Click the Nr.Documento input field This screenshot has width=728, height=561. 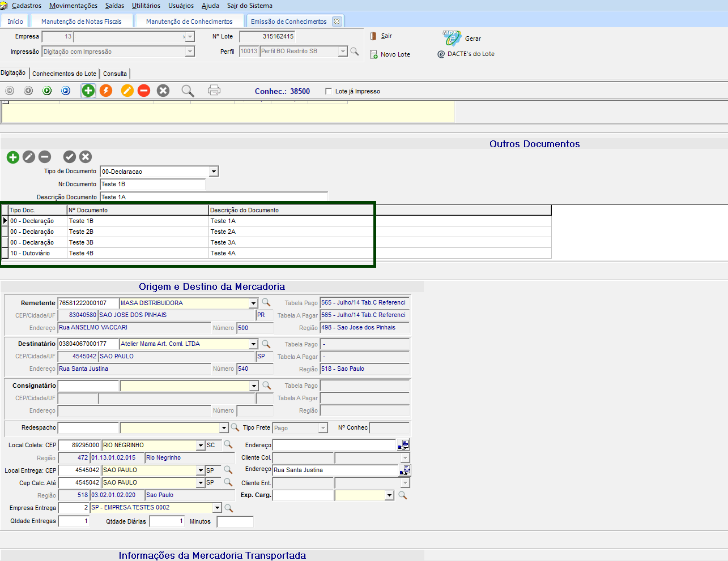[152, 184]
